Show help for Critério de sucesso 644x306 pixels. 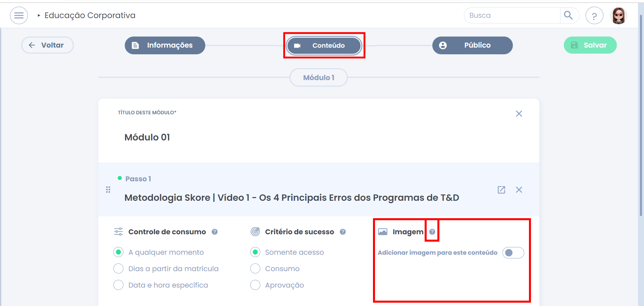pyautogui.click(x=343, y=232)
